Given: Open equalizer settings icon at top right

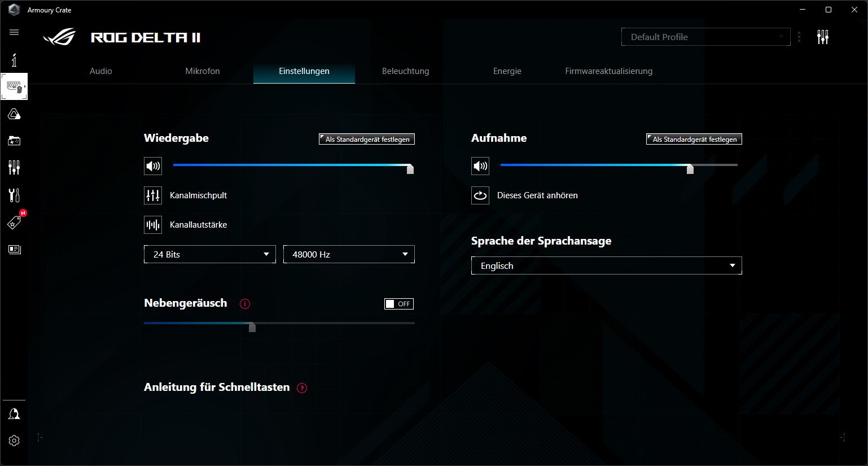Looking at the screenshot, I should click(x=823, y=37).
